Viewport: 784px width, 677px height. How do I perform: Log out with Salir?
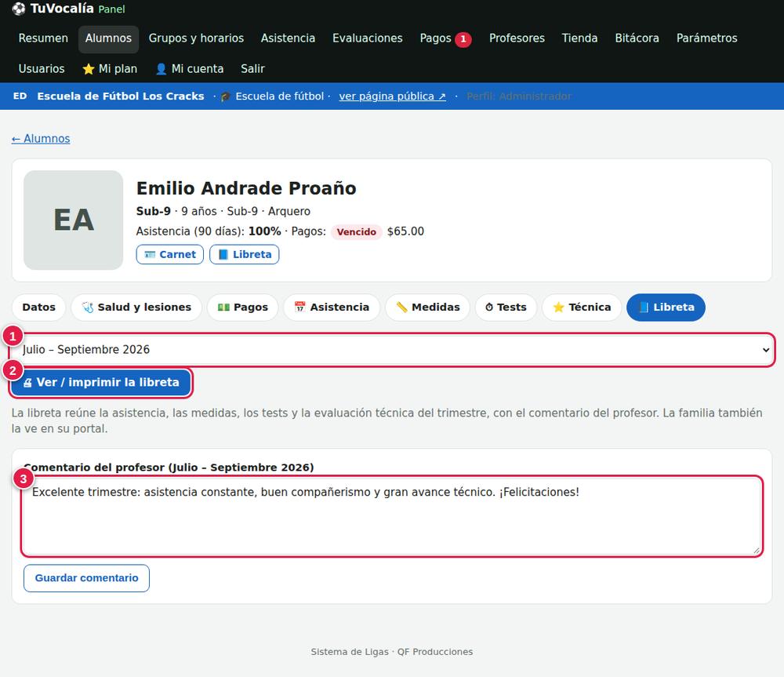(x=252, y=68)
